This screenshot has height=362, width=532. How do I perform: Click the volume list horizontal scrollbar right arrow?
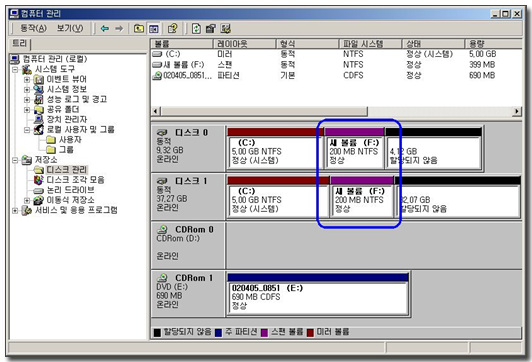click(x=517, y=111)
